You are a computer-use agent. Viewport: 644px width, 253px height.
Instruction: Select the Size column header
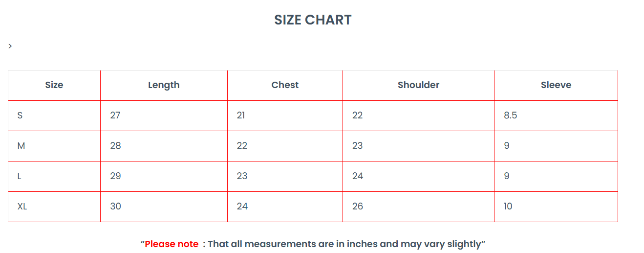point(54,85)
